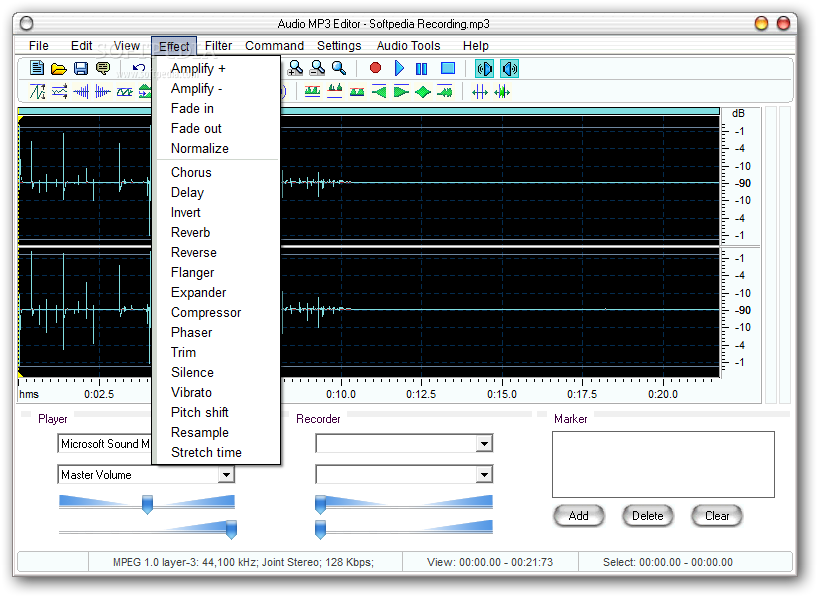Image resolution: width=818 pixels, height=597 pixels.
Task: Click the Undo arrow icon
Action: pos(139,68)
